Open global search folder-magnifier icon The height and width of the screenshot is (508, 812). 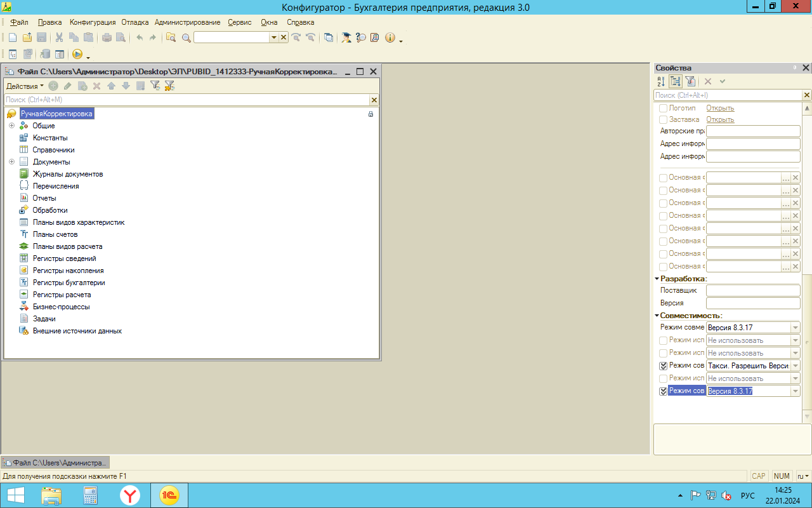[171, 37]
